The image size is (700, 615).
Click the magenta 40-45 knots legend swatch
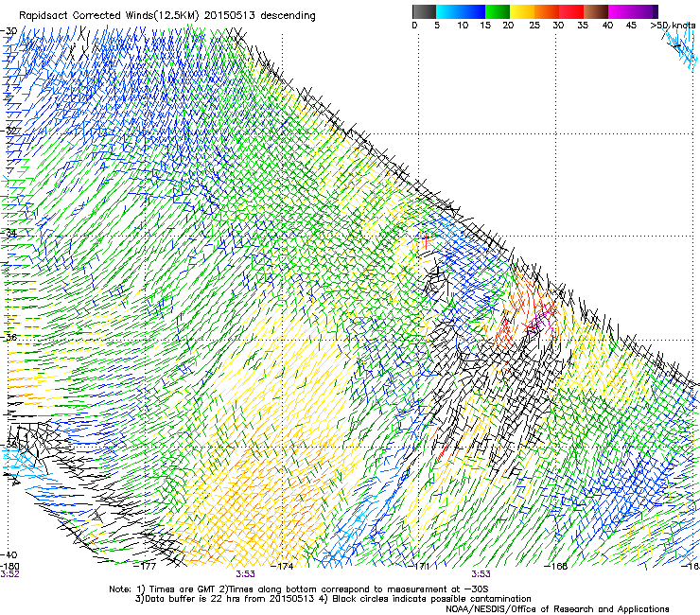(x=621, y=11)
